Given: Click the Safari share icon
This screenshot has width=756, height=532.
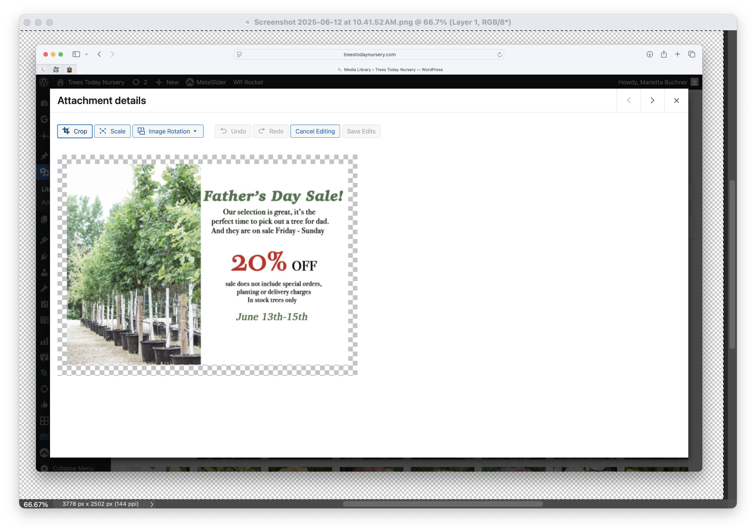Looking at the screenshot, I should (664, 54).
